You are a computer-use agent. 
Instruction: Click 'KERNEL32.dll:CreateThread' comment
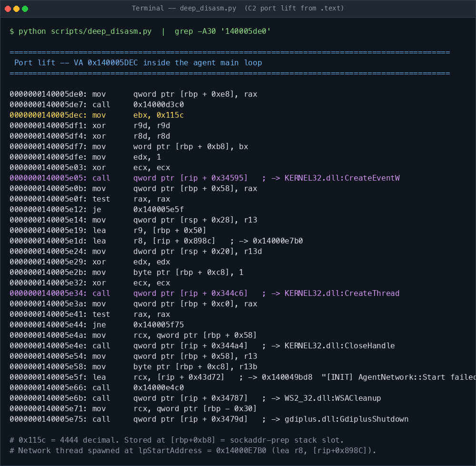pos(342,293)
